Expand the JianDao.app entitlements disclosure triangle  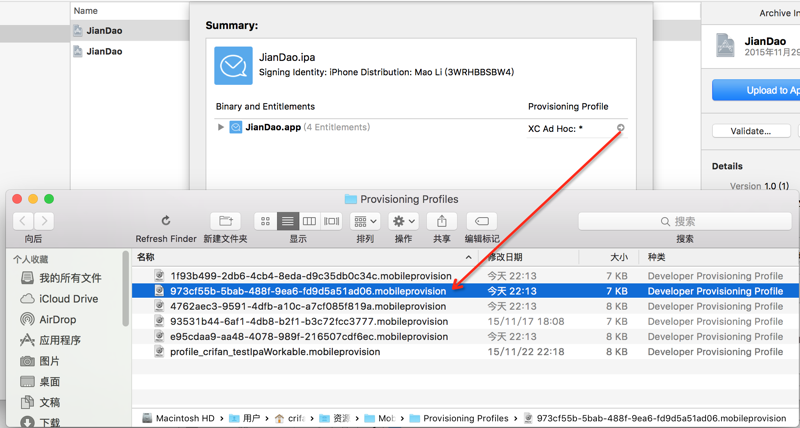pyautogui.click(x=220, y=127)
